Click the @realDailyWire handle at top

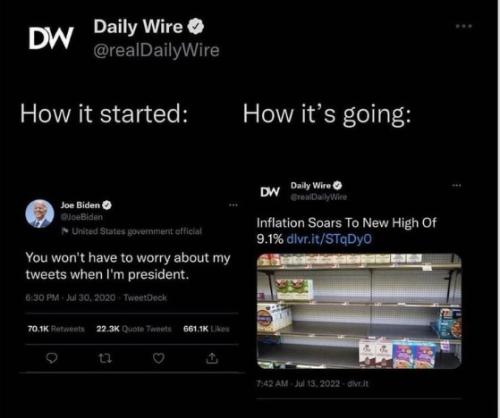pos(156,50)
